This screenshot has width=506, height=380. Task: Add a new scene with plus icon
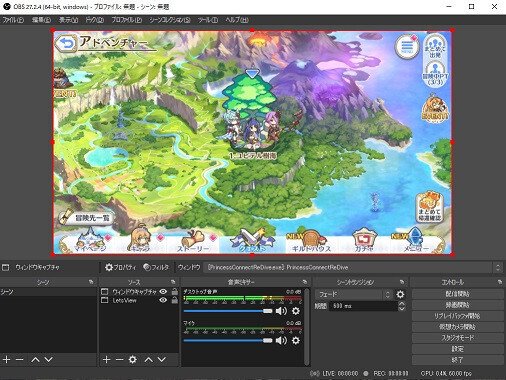click(7, 360)
